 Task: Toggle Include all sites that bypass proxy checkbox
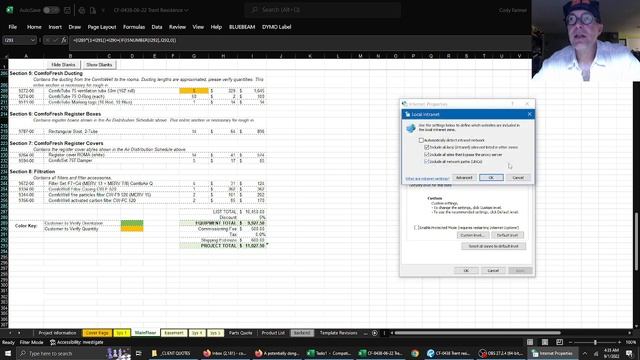427,155
